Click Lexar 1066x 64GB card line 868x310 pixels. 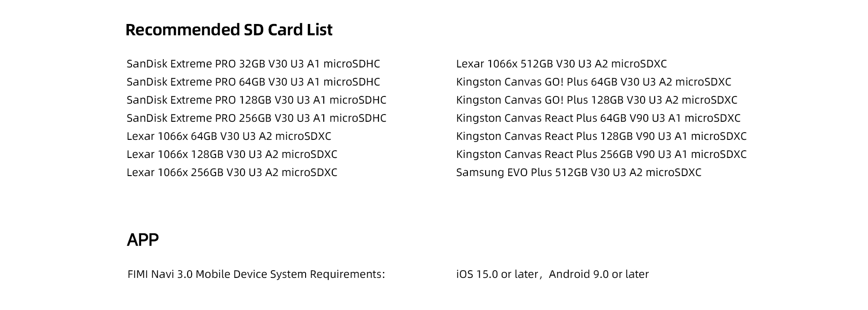(229, 136)
